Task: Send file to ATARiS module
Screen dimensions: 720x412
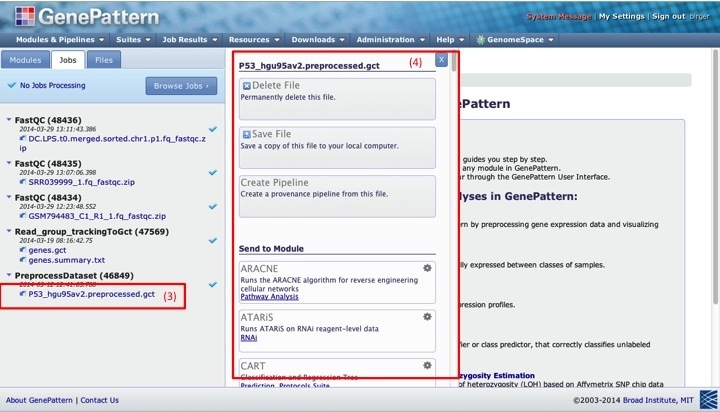Action: 337,331
